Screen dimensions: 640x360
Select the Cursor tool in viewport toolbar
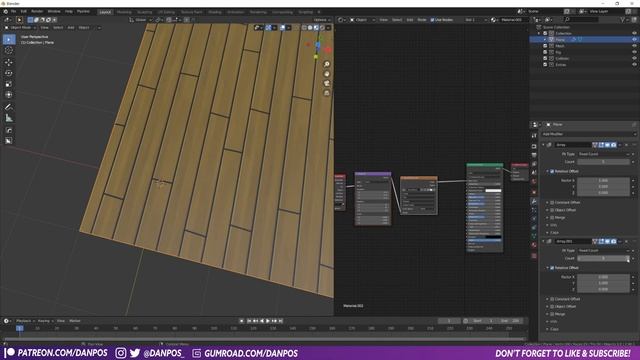pos(9,51)
